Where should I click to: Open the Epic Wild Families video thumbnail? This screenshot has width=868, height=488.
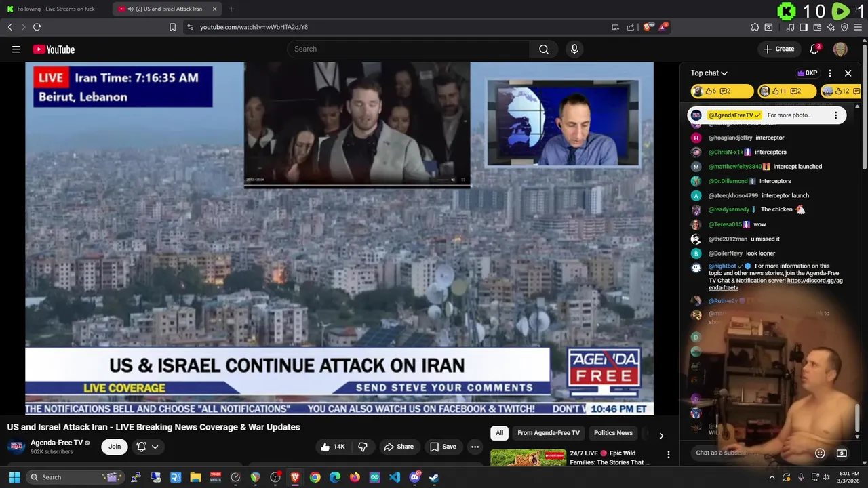click(528, 457)
